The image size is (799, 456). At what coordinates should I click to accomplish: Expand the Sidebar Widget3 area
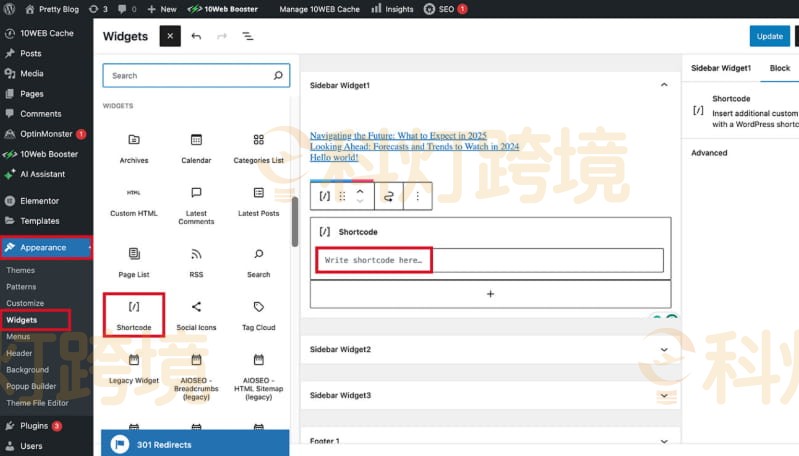point(664,395)
